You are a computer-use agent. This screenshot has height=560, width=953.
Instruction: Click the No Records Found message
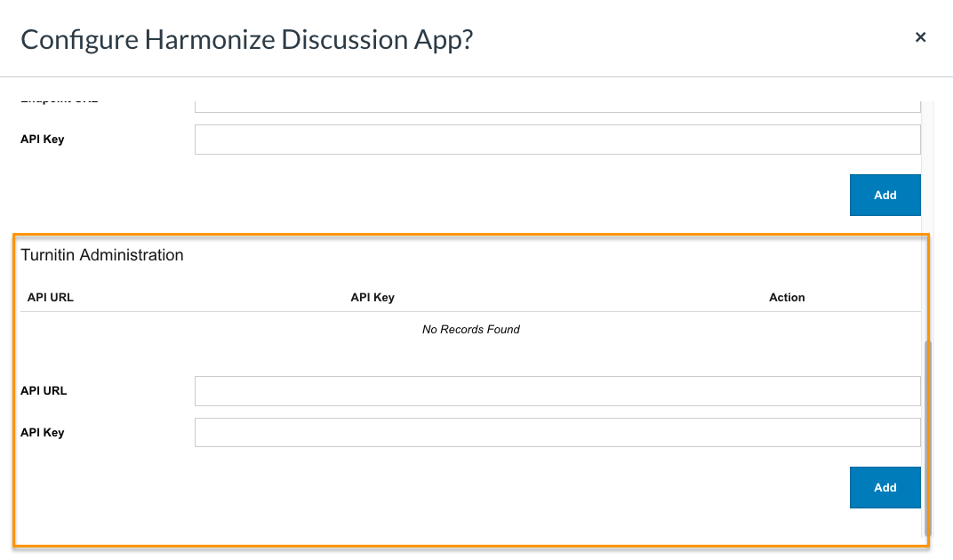(x=470, y=330)
